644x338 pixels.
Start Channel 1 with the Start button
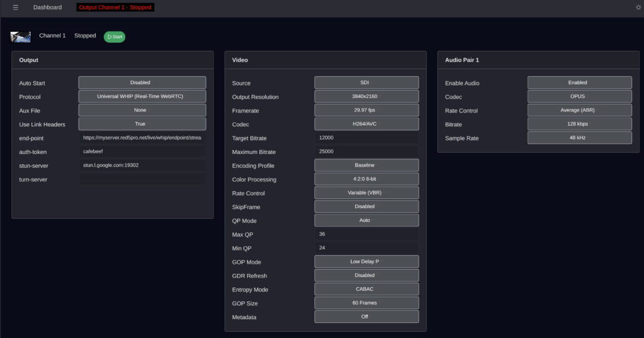point(114,36)
